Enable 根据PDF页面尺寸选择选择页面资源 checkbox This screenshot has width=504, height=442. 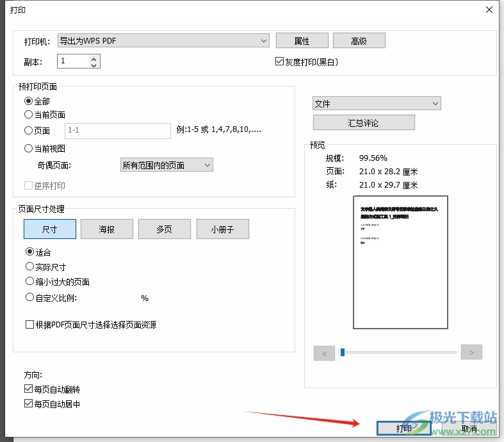pyautogui.click(x=29, y=324)
